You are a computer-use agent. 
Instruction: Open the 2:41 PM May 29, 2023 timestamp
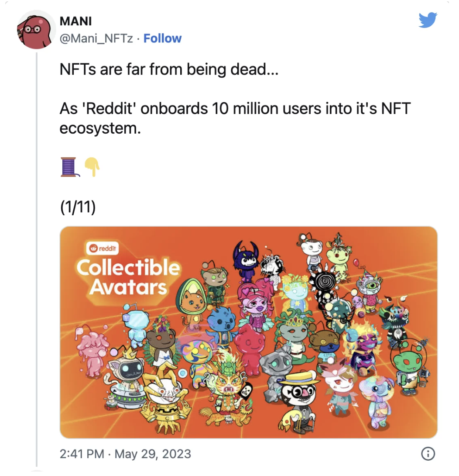125,454
